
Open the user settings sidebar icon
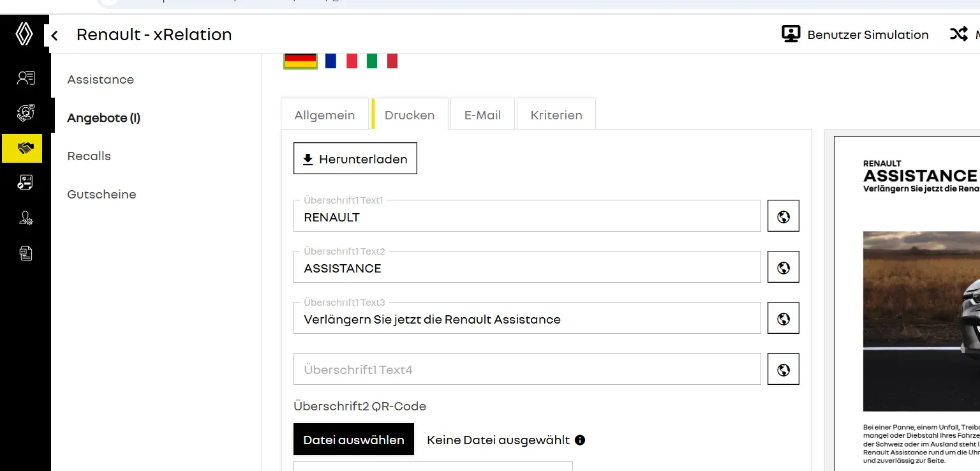26,219
